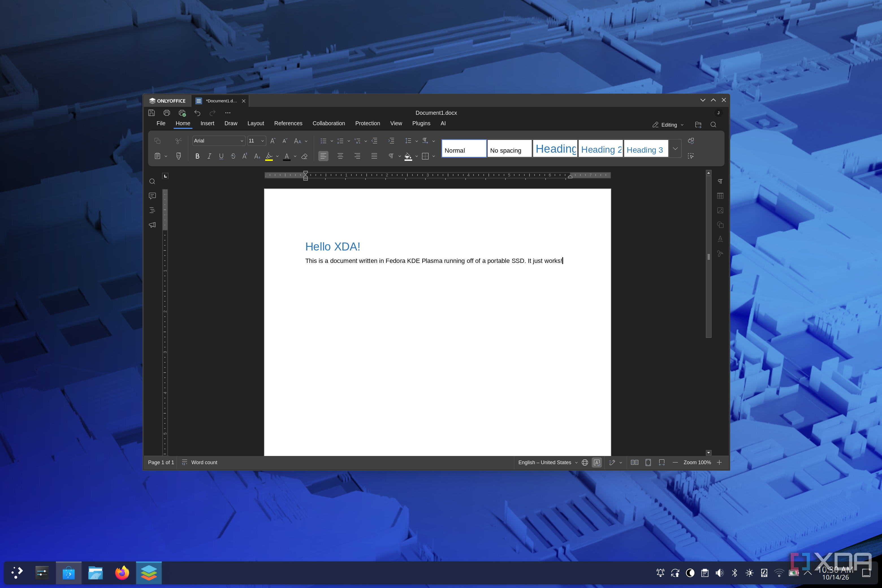Viewport: 882px width, 588px height.
Task: Switch to the Plugins tab
Action: point(421,123)
